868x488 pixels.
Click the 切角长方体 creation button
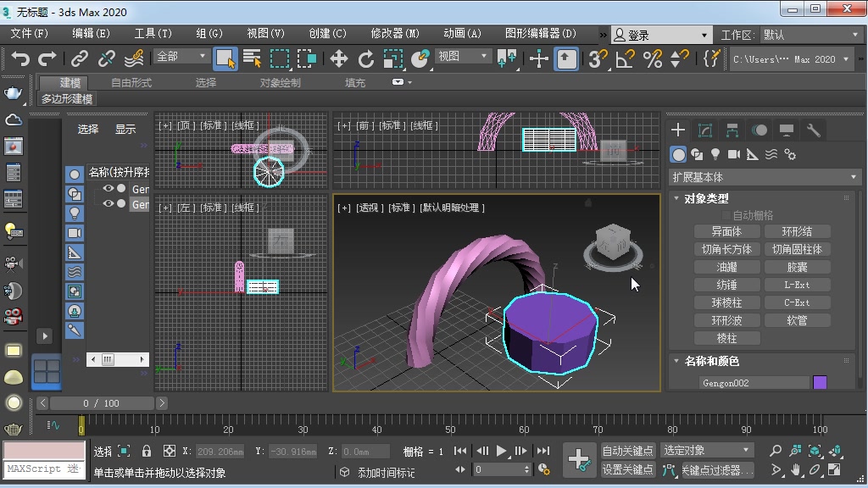(726, 248)
